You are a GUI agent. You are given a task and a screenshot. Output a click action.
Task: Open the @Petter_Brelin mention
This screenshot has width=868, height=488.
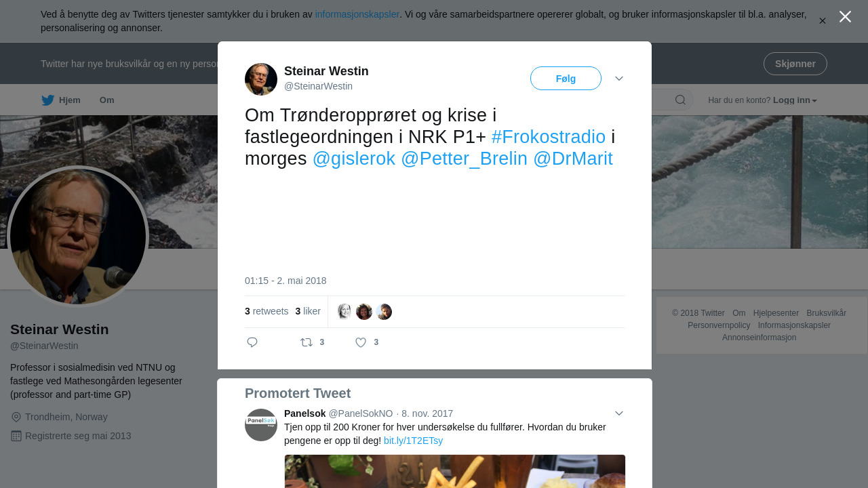pyautogui.click(x=464, y=159)
